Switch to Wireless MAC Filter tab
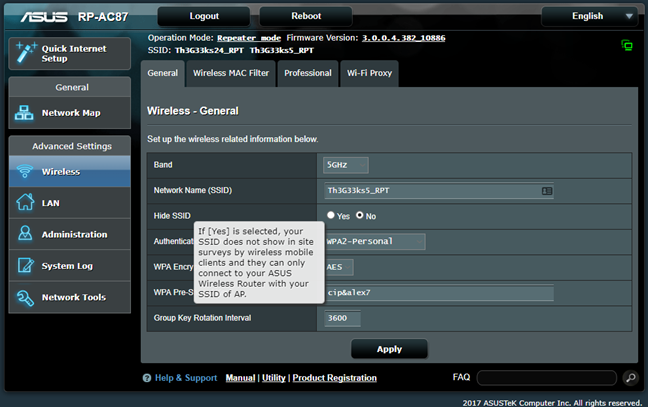 click(231, 73)
